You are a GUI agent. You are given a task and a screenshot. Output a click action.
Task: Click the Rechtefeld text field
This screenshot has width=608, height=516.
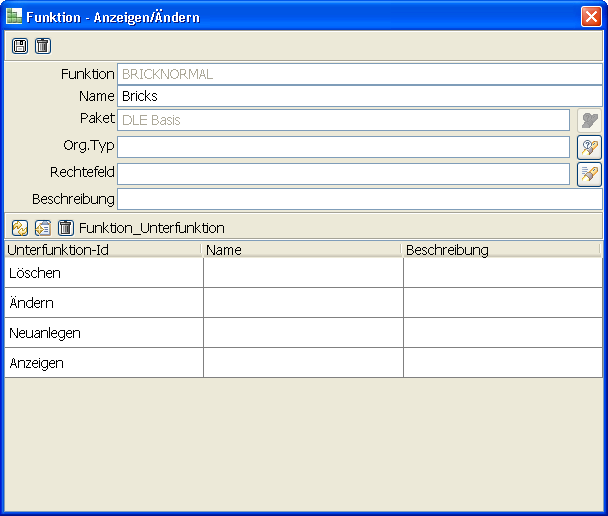pyautogui.click(x=343, y=174)
